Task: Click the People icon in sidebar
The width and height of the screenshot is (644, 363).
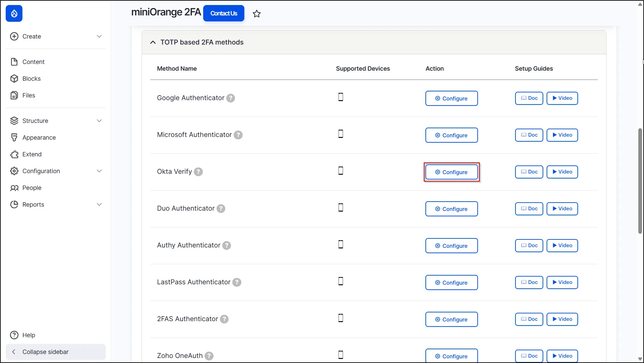Action: (14, 188)
